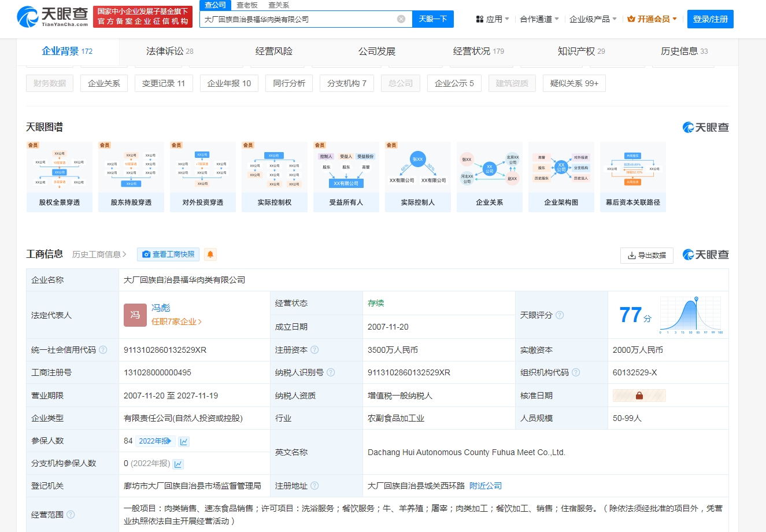Expand the 企业级产品 dropdown

(593, 19)
